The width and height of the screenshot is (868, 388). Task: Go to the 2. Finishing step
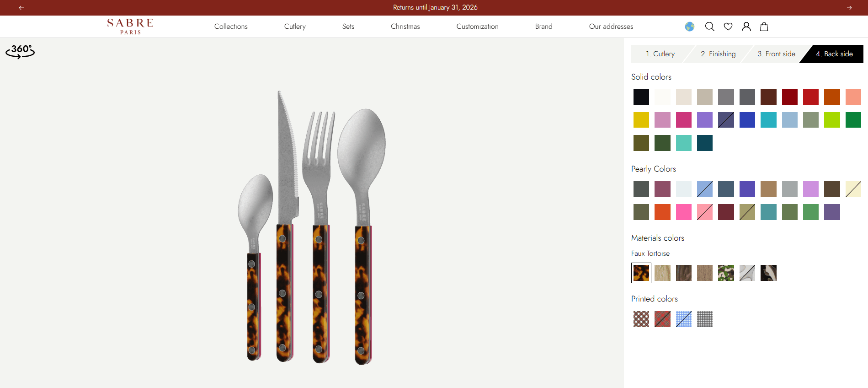(x=718, y=54)
